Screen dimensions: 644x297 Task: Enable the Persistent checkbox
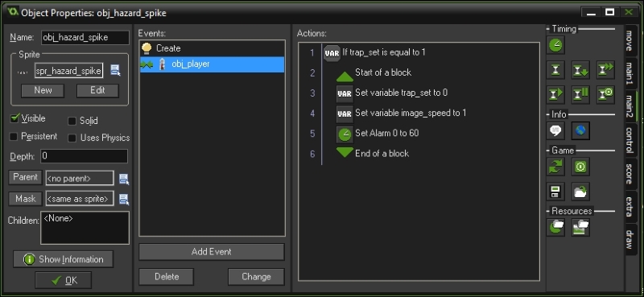13,136
